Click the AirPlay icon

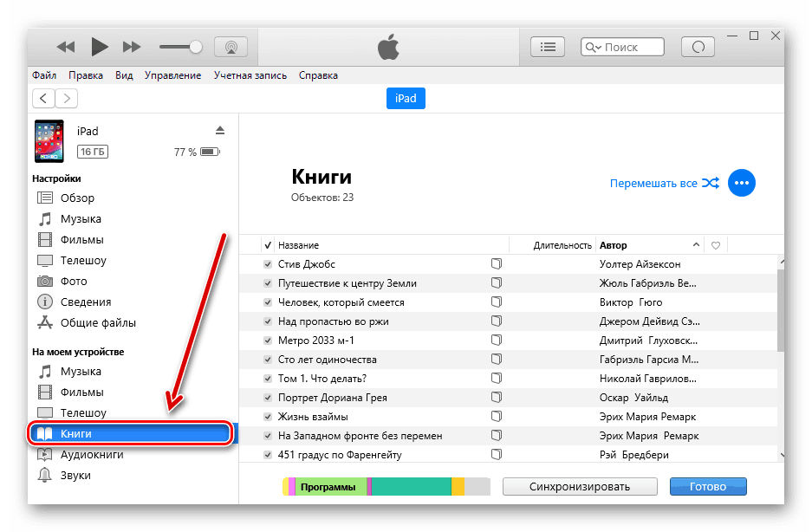[231, 47]
